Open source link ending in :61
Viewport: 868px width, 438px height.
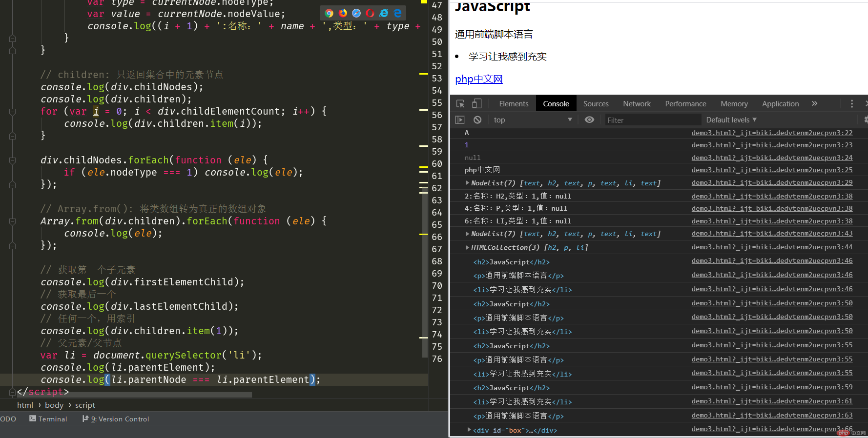click(x=772, y=401)
